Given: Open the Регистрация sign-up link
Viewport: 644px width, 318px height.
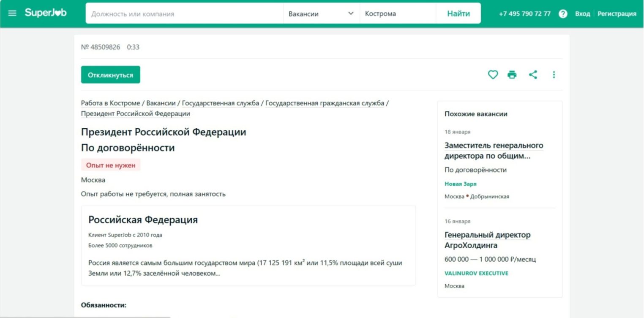Looking at the screenshot, I should coord(617,14).
